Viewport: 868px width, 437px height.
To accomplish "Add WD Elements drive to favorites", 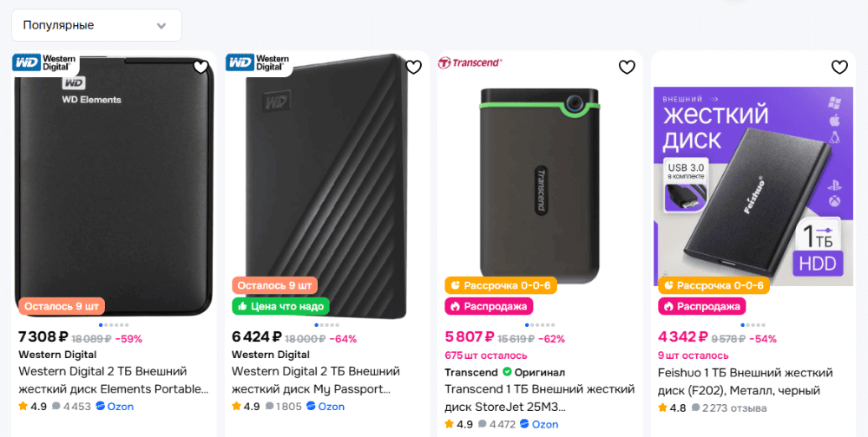I will 201,67.
